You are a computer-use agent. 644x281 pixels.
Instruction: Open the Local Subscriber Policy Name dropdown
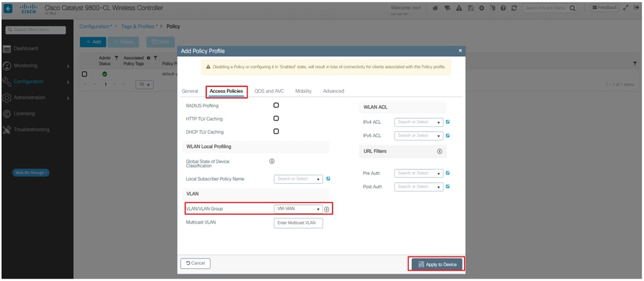click(298, 179)
